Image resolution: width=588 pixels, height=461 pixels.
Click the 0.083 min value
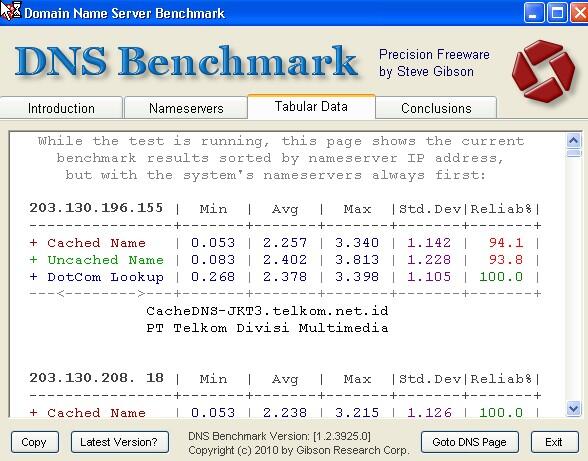[x=213, y=260]
